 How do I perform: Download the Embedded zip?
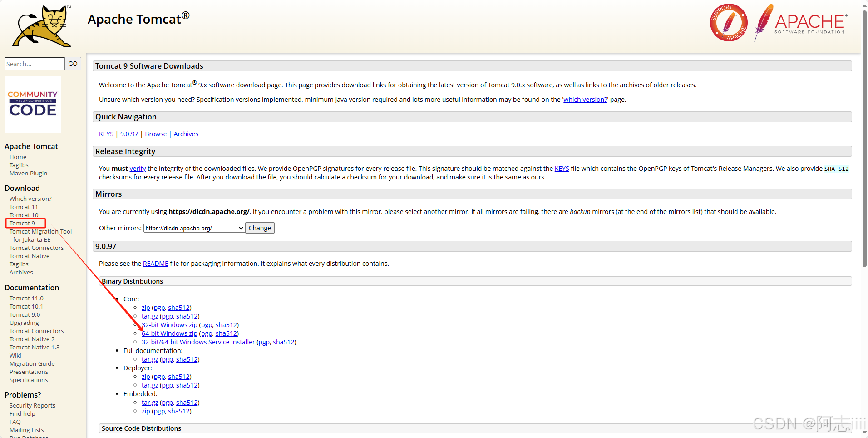click(x=146, y=411)
